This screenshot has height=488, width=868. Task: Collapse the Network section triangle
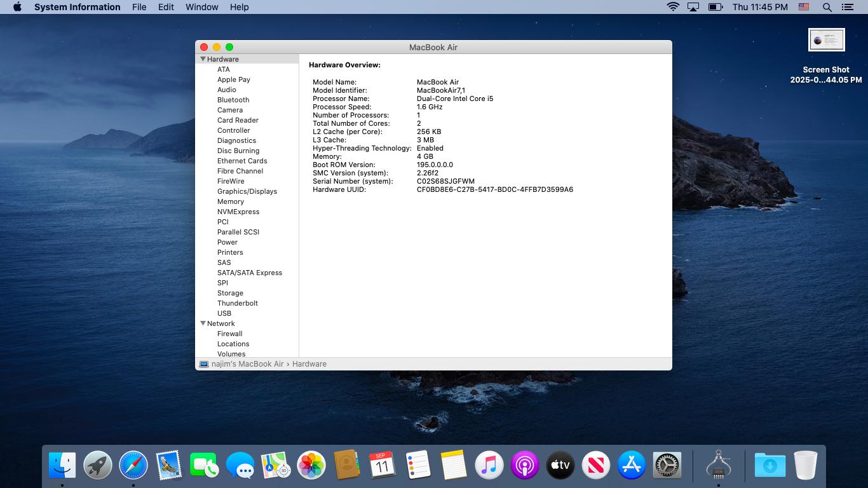203,323
